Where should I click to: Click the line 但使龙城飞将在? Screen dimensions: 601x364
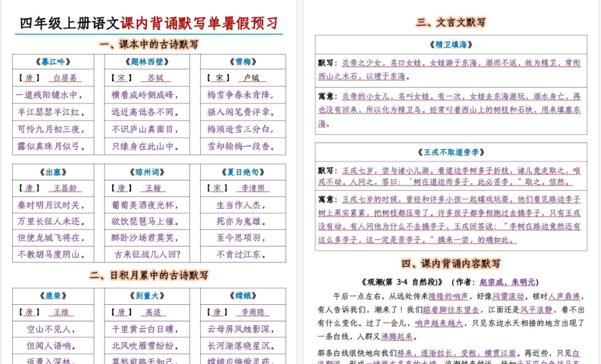click(51, 238)
